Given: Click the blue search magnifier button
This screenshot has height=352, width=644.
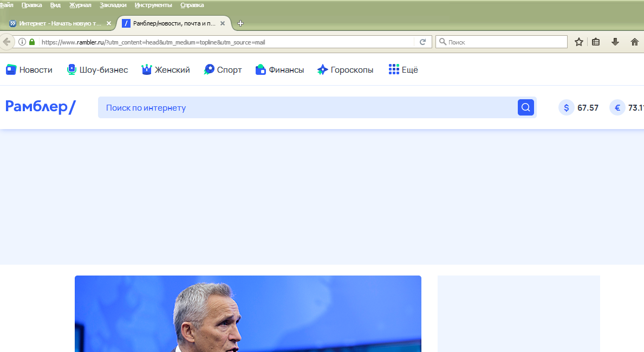Looking at the screenshot, I should coord(526,107).
